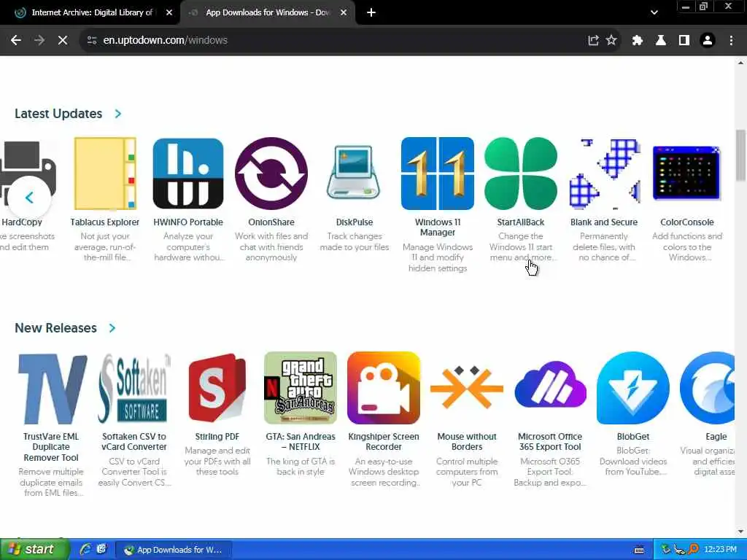747x560 pixels.
Task: Open a new browser tab
Action: (x=371, y=13)
